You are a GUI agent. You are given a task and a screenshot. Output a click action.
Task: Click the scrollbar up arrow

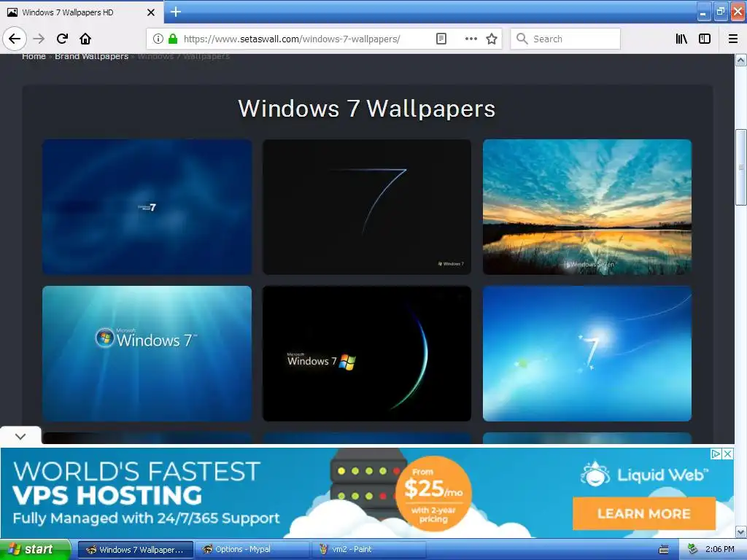pos(741,61)
